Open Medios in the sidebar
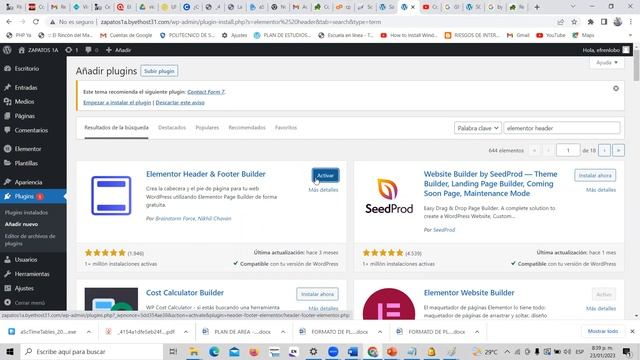The height and width of the screenshot is (360, 640). 24,102
